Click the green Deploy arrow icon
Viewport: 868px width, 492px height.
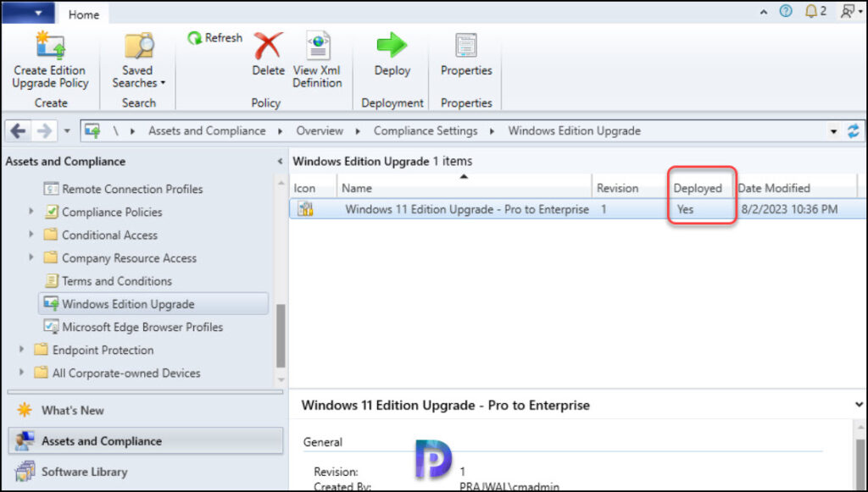coord(392,45)
